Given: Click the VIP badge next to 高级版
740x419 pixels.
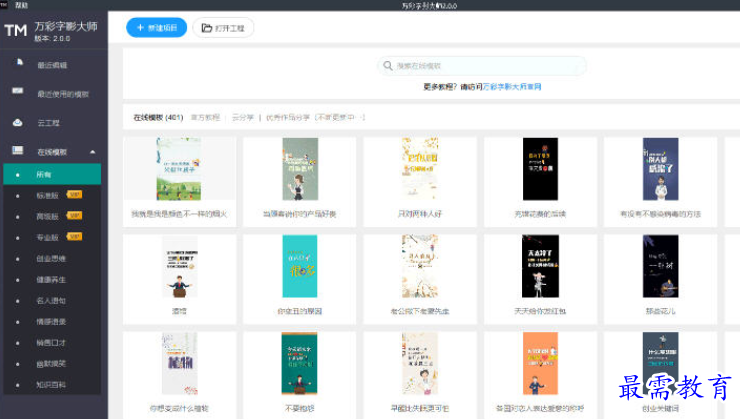Looking at the screenshot, I should coord(75,215).
